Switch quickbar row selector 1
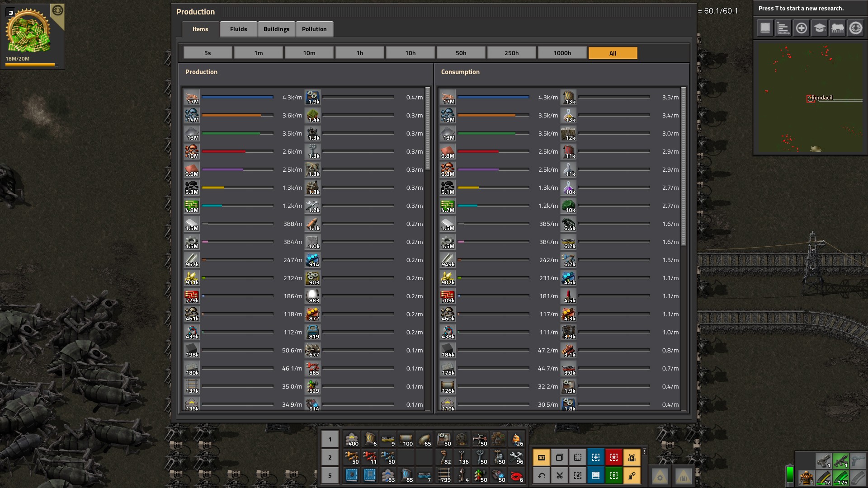868x488 pixels. [330, 439]
